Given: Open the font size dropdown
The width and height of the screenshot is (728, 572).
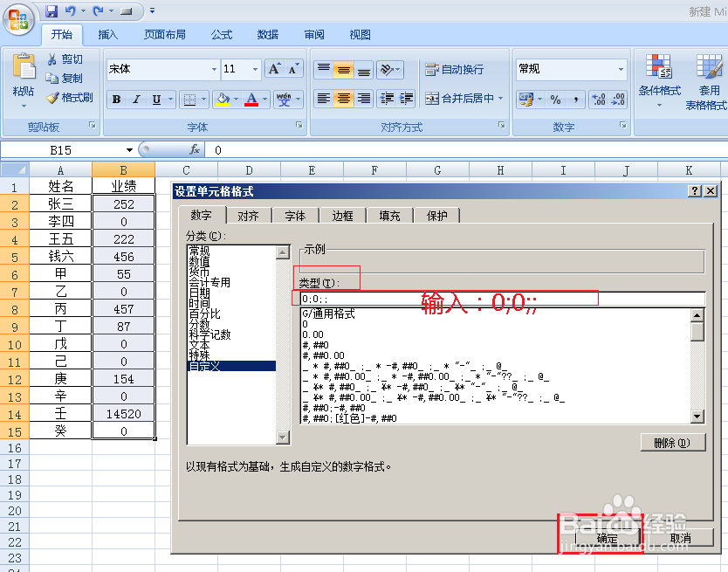Looking at the screenshot, I should (255, 69).
